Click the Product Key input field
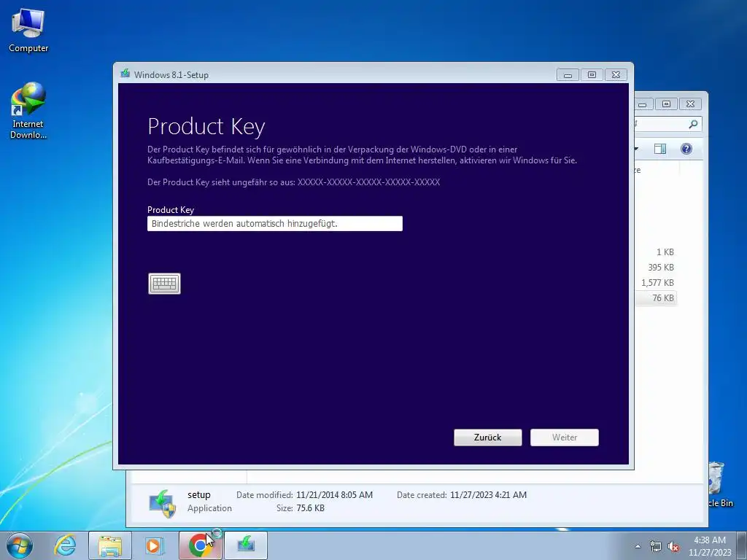The height and width of the screenshot is (560, 747). click(x=275, y=223)
